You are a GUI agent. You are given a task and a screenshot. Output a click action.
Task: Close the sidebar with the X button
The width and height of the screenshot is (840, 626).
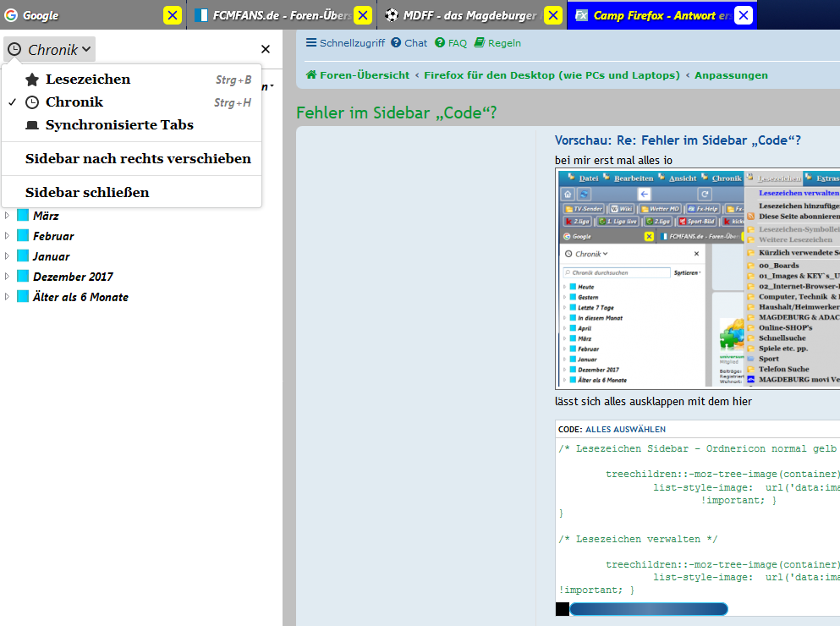265,49
